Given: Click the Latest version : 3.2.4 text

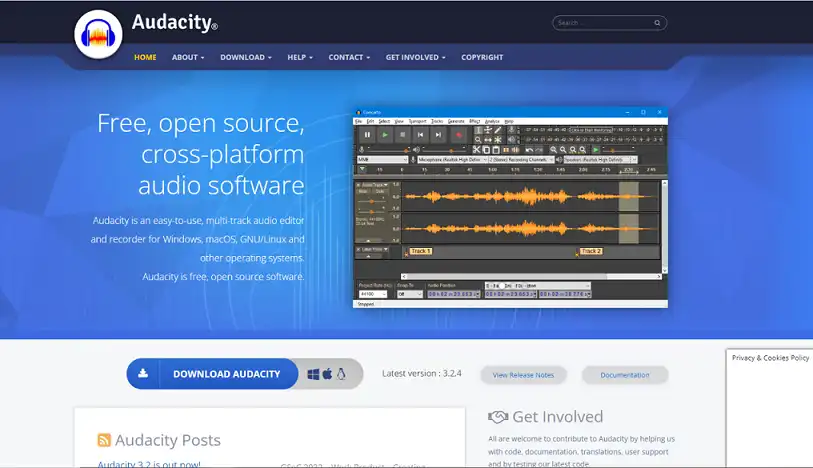Looking at the screenshot, I should pos(422,373).
